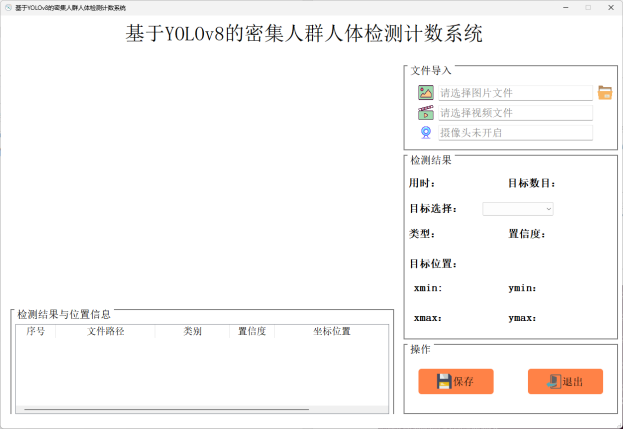This screenshot has width=624, height=430.
Task: Click the 请选择图片文件 input field
Action: tap(515, 93)
